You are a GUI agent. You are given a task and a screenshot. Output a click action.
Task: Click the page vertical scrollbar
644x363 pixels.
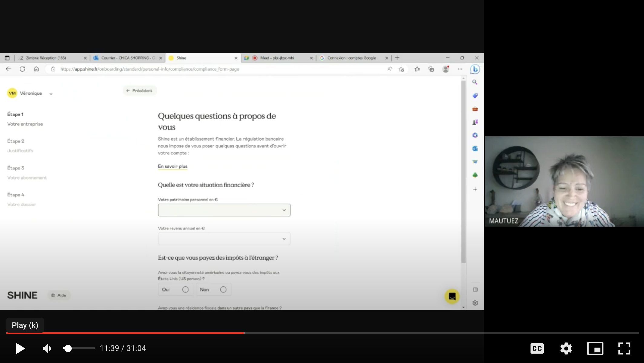463,172
